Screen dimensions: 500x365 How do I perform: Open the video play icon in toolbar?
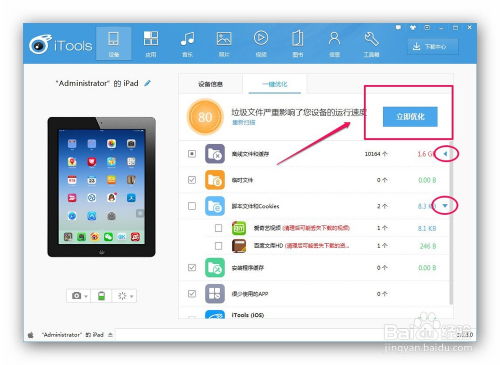261,44
